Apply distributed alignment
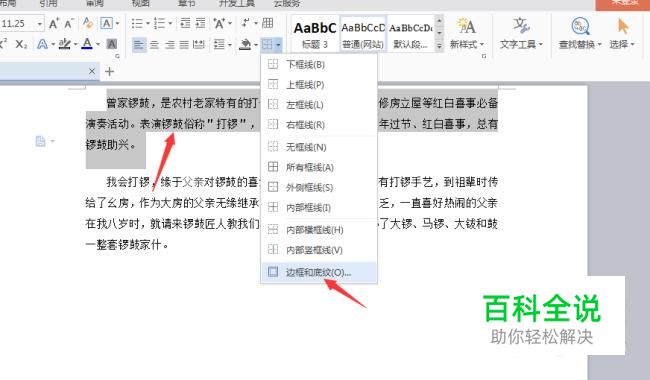The height and width of the screenshot is (380, 650). pyautogui.click(x=199, y=44)
